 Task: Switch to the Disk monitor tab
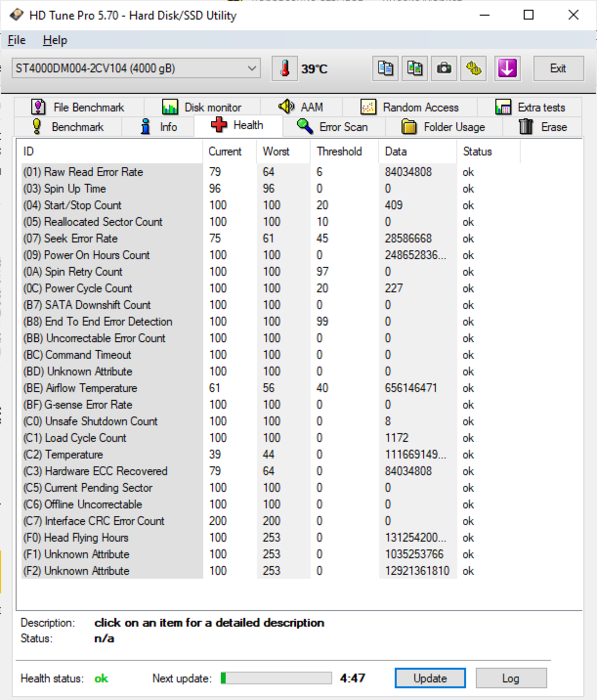click(x=202, y=107)
